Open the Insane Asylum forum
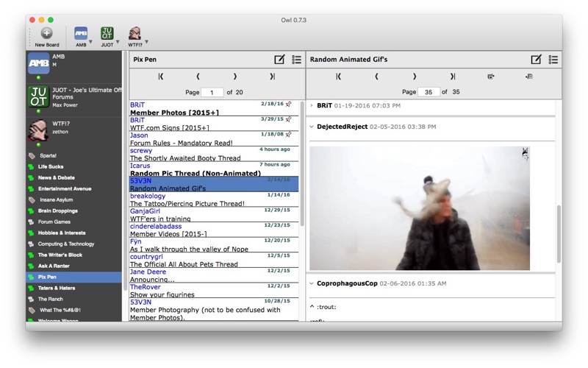The image size is (588, 368). click(x=57, y=199)
